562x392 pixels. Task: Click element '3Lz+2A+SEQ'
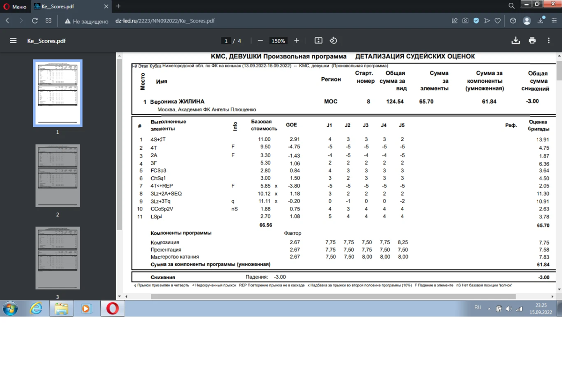pyautogui.click(x=166, y=194)
